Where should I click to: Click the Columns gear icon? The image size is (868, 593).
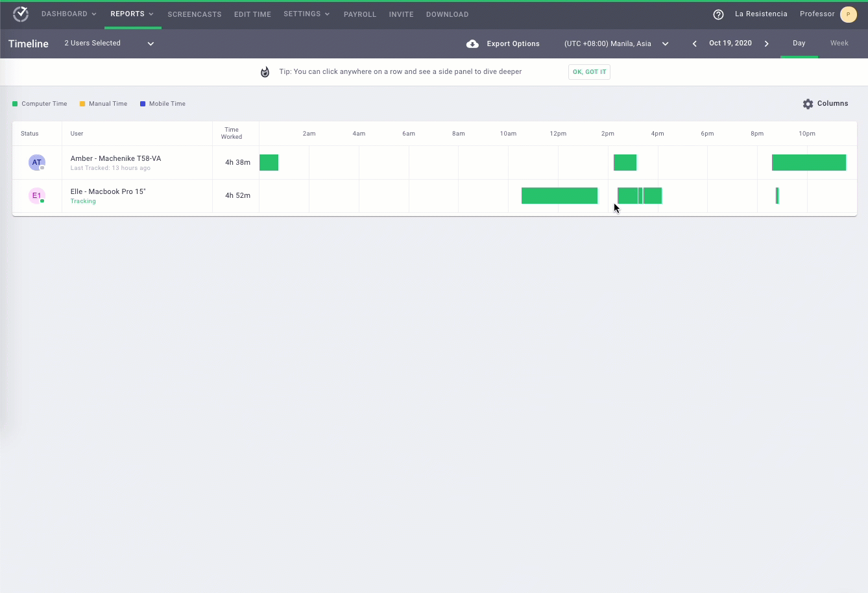tap(808, 104)
